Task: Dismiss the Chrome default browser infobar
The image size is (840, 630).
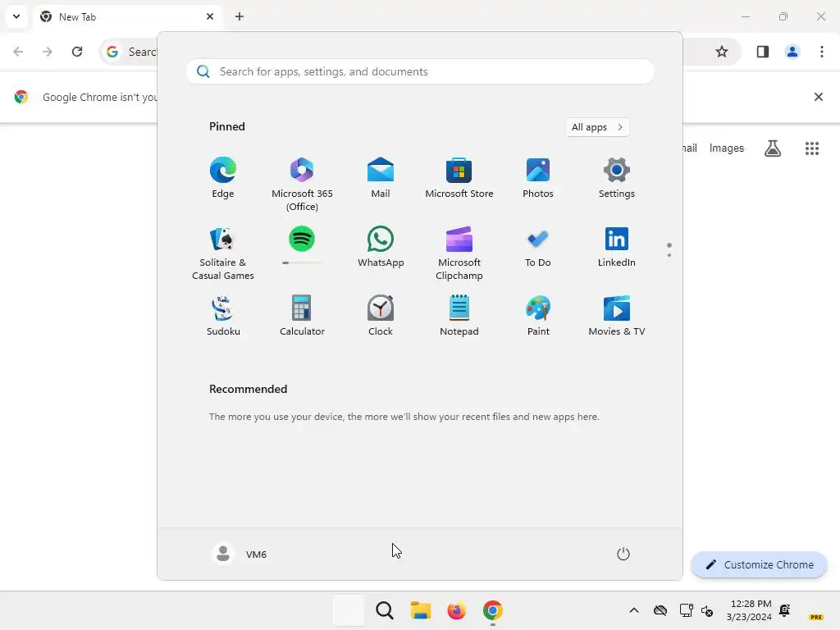Action: tap(819, 97)
